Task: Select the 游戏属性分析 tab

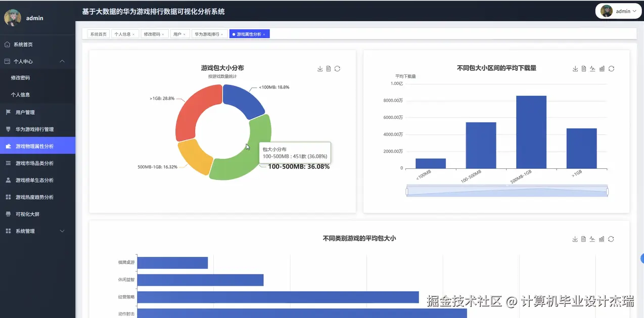Action: (249, 34)
